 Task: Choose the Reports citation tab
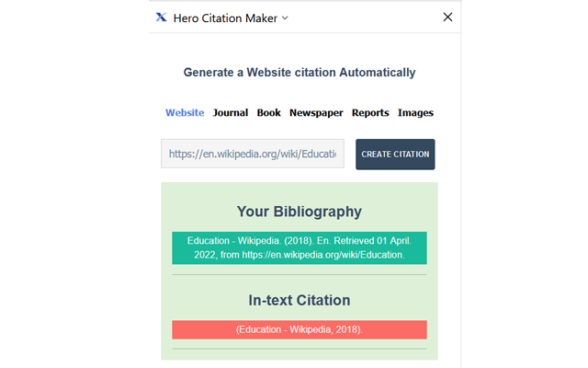(x=370, y=113)
